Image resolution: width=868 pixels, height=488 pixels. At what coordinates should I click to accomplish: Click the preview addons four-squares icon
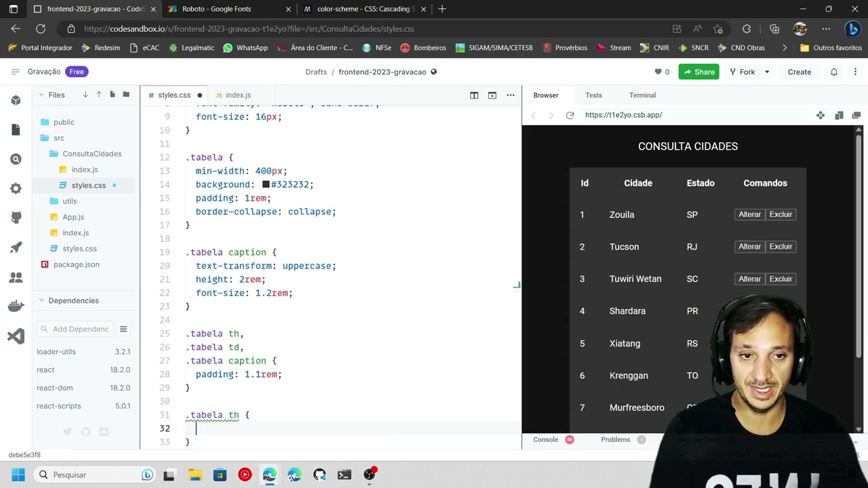click(821, 115)
